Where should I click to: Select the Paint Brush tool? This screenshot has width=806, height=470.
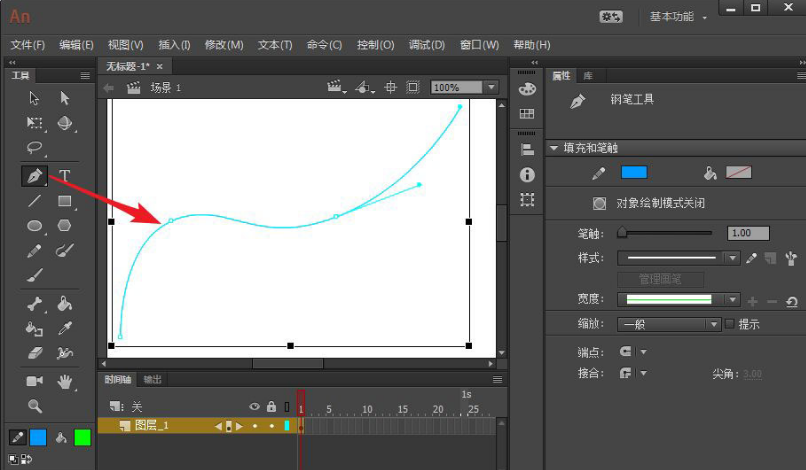pos(64,251)
